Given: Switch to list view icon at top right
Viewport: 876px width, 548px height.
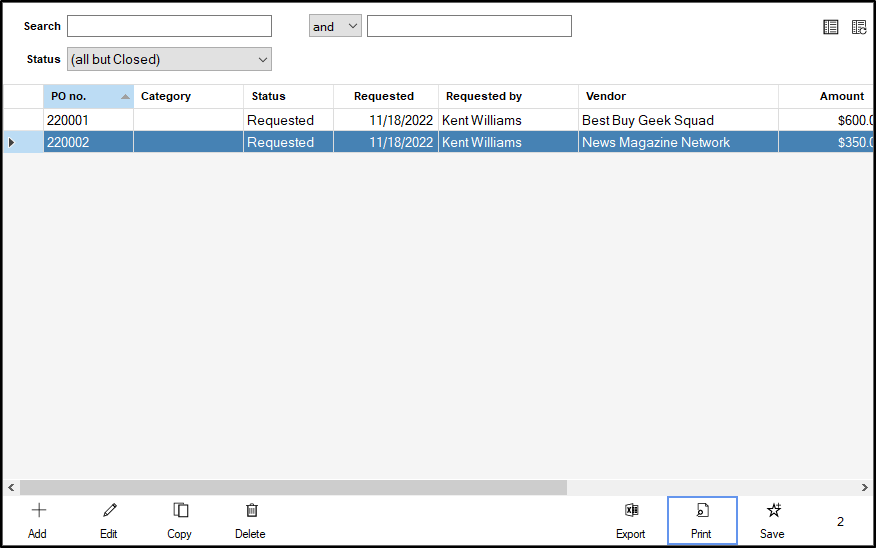Looking at the screenshot, I should 831,27.
